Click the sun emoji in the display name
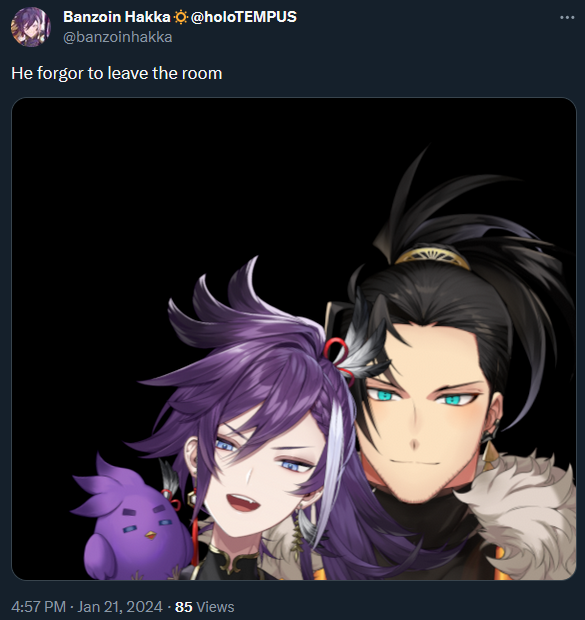This screenshot has height=620, width=585. (180, 17)
